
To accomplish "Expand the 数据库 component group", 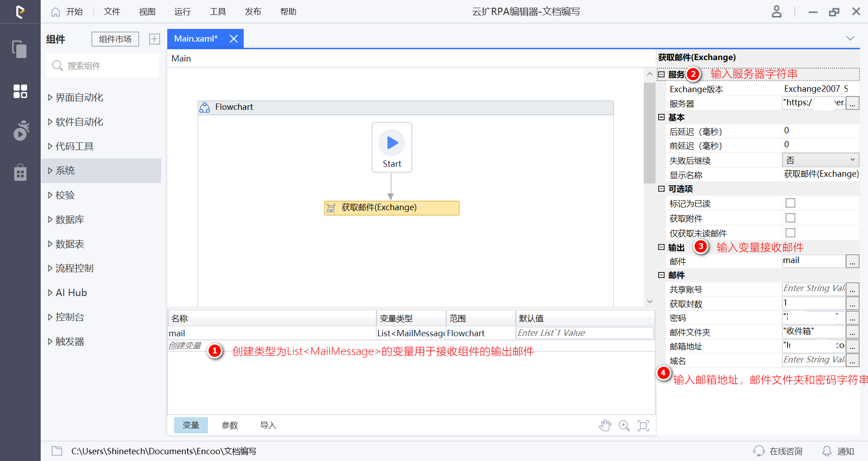I will click(x=50, y=219).
